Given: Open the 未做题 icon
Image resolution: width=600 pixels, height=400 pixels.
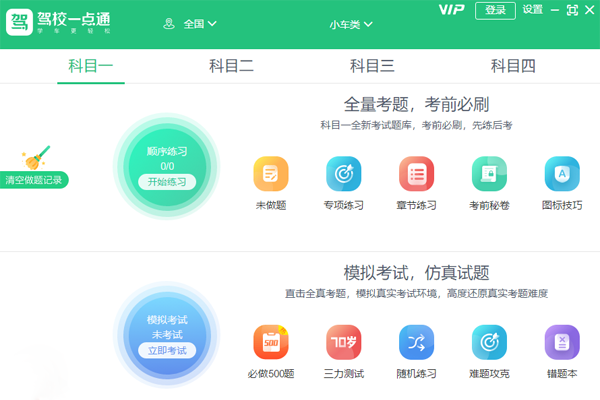Looking at the screenshot, I should pos(270,175).
